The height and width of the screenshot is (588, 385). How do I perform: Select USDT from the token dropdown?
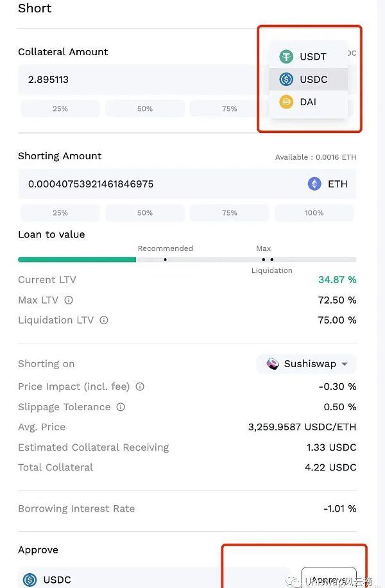[x=312, y=57]
